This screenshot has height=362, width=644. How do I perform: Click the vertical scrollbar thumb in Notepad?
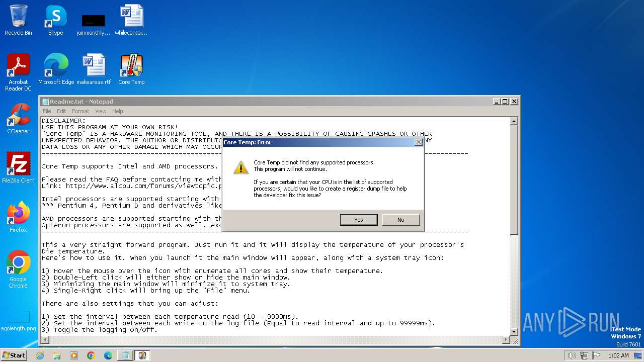point(514,179)
